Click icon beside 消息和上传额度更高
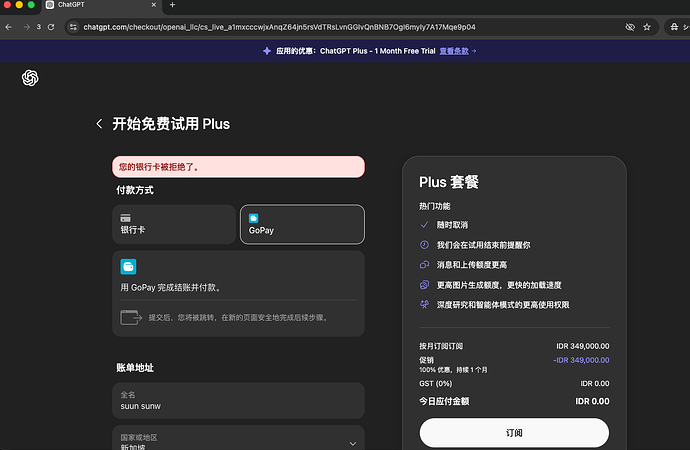Screen dimensions: 690x450 click(425, 265)
